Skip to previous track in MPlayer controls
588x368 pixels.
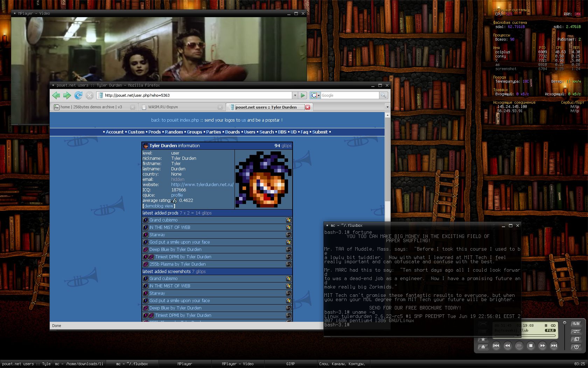(x=496, y=346)
